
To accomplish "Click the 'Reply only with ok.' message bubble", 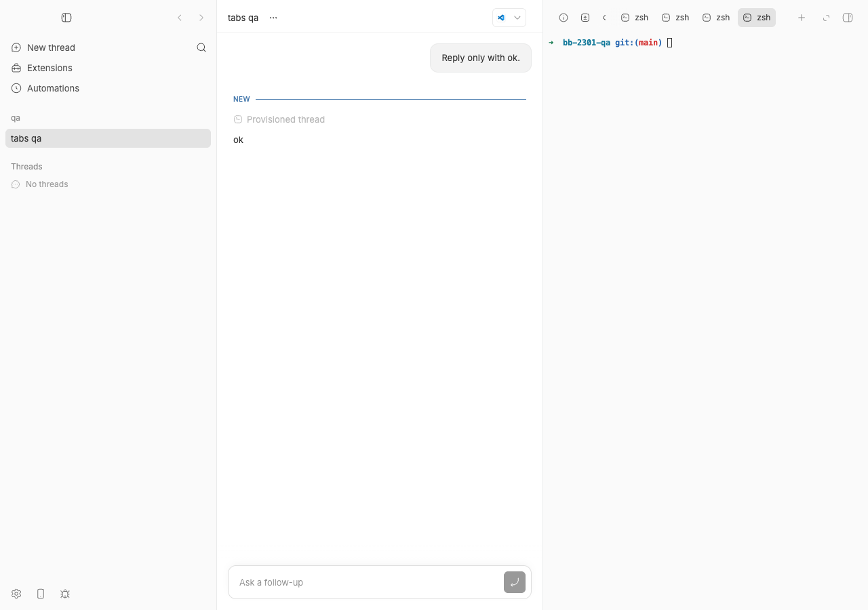I will [x=481, y=58].
